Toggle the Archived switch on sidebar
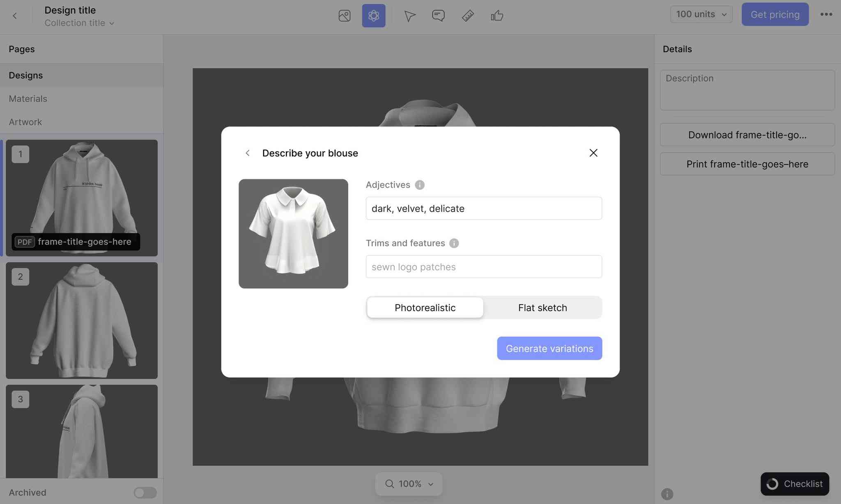This screenshot has height=504, width=841. [145, 492]
